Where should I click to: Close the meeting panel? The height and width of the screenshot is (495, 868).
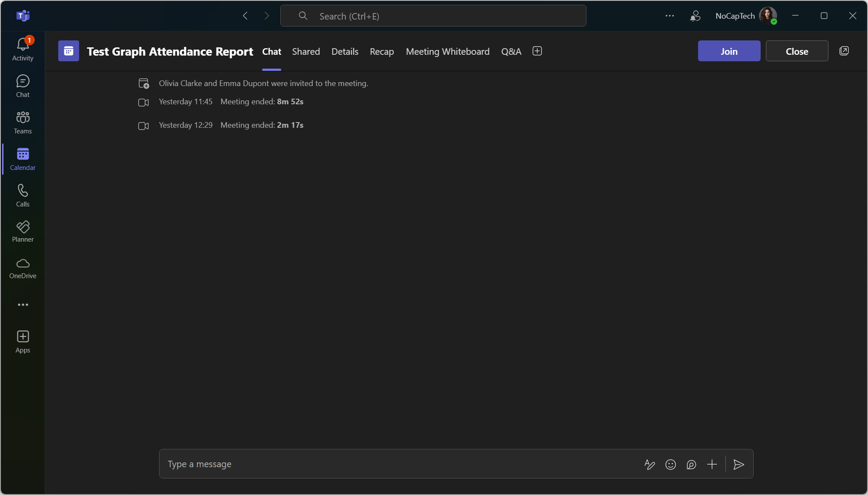coord(797,51)
